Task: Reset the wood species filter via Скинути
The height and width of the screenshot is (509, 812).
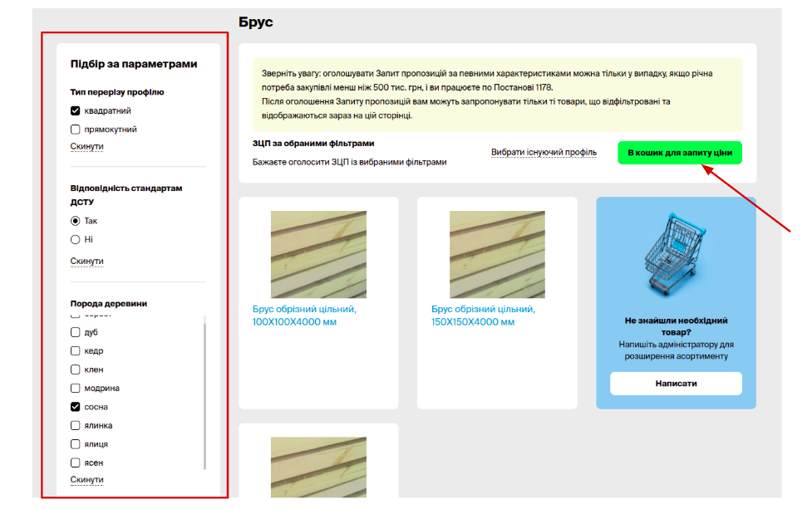Action: coord(86,480)
